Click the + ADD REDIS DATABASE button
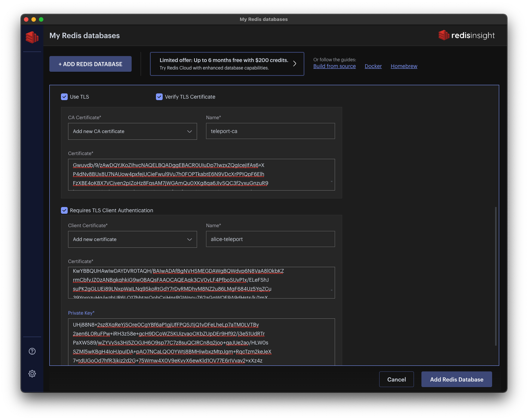 coord(90,64)
